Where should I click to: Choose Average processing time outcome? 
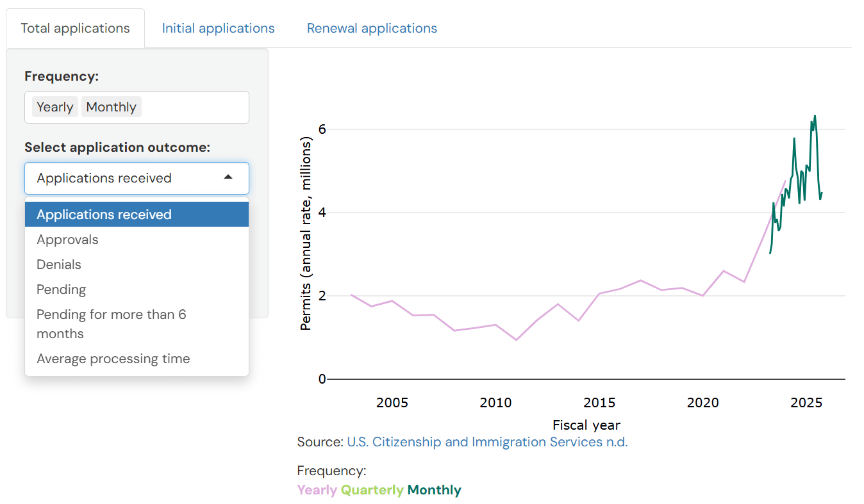[x=113, y=358]
